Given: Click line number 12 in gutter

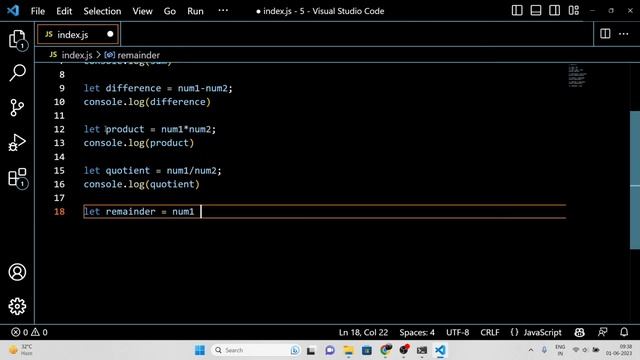Looking at the screenshot, I should pos(59,129).
